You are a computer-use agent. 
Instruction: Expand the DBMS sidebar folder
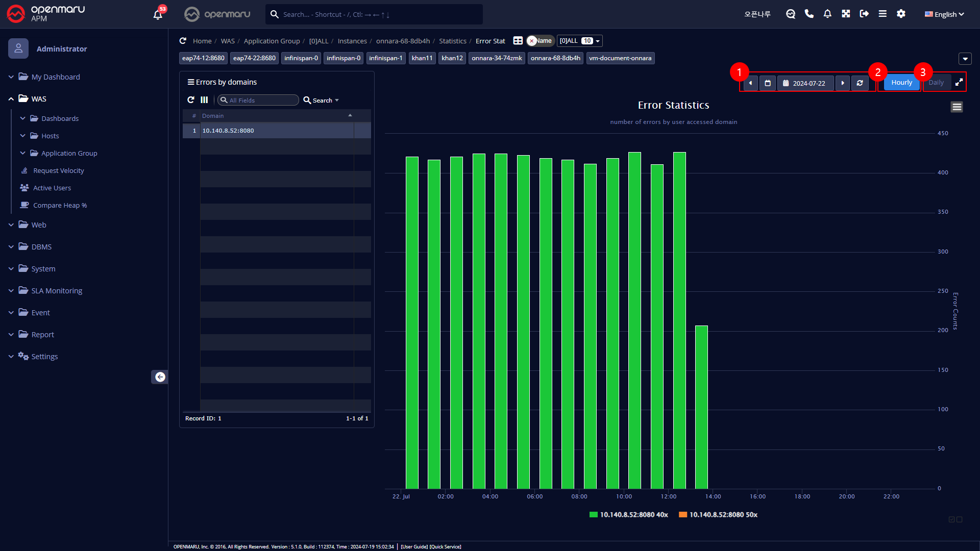[41, 247]
